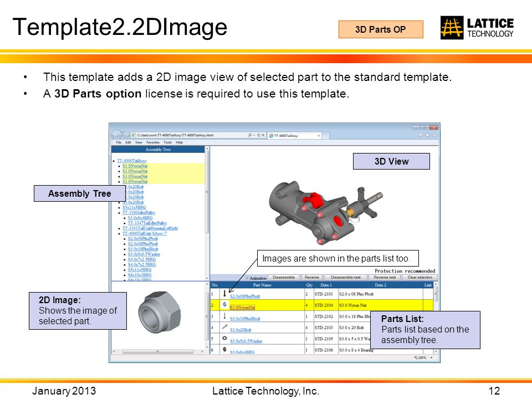
Task: Open browser Tools gear icon
Action: coord(434,135)
